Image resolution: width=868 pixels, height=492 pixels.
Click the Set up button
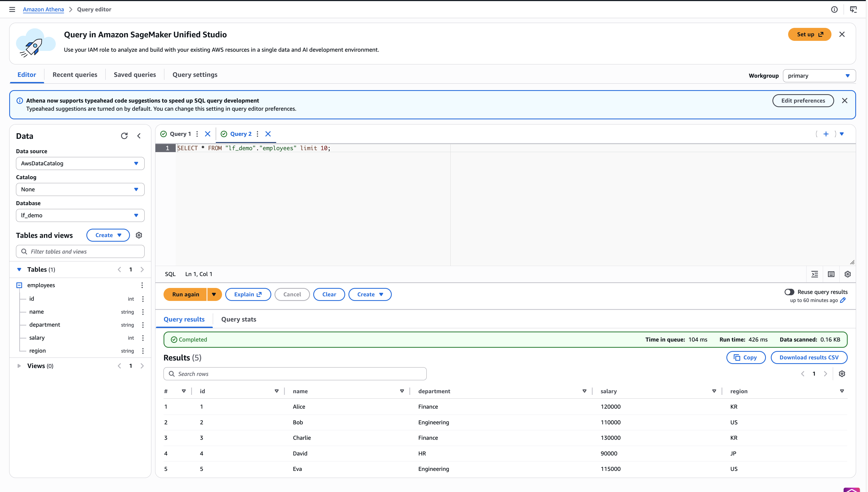(810, 34)
